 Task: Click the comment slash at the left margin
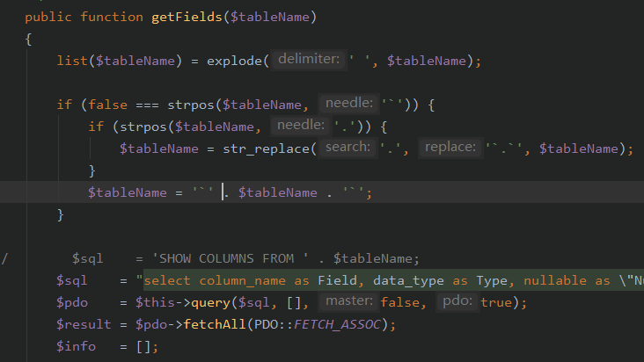coord(5,258)
